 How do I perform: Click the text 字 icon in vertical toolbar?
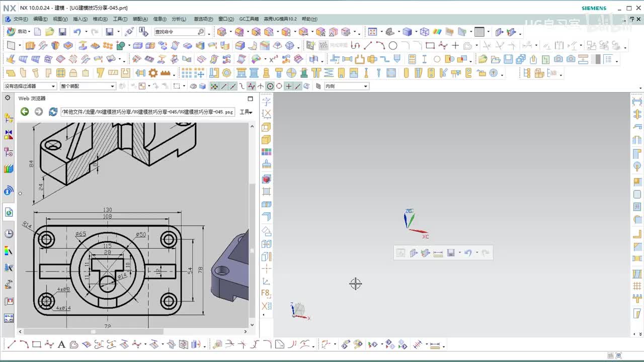[x=267, y=102]
